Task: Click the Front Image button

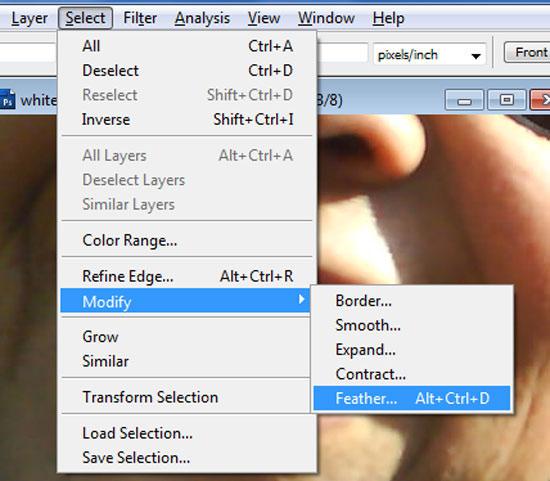Action: (527, 53)
